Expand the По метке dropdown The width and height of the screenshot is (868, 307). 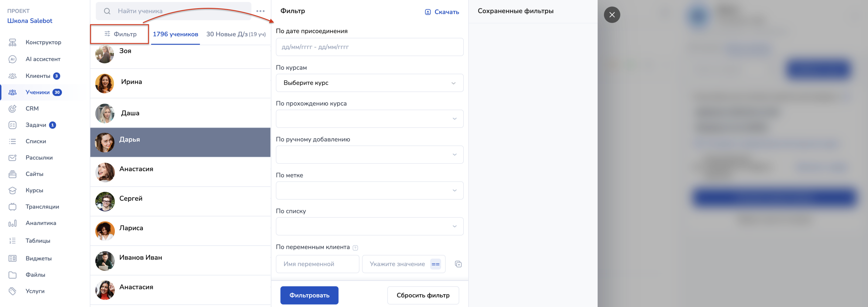[369, 191]
